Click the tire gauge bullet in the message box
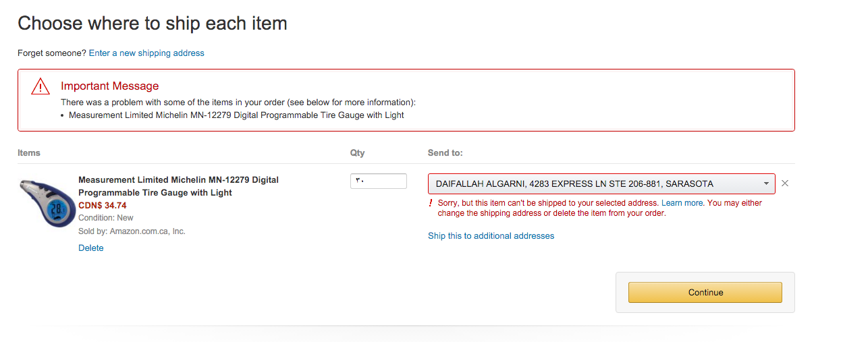Screen dimensions: 868x342 pyautogui.click(x=236, y=115)
